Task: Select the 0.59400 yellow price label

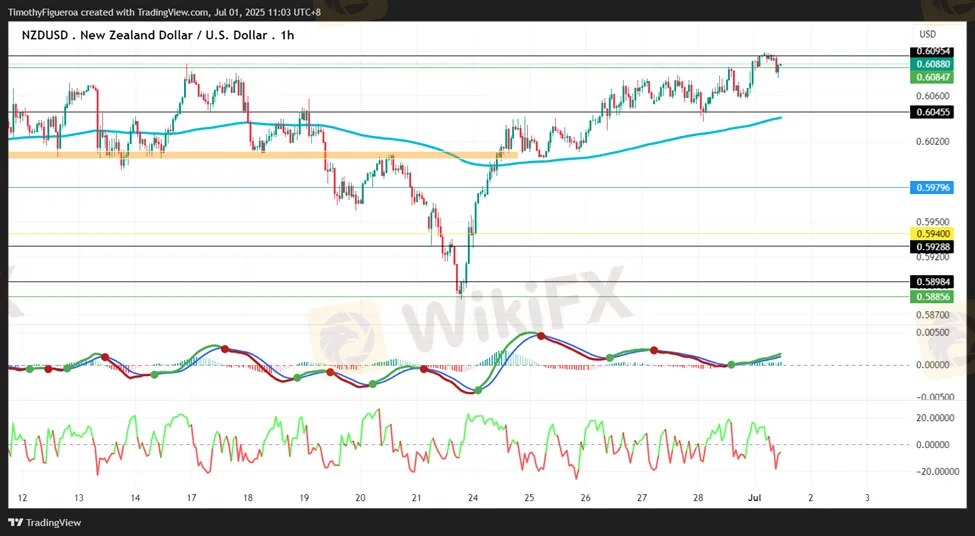Action: 931,234
